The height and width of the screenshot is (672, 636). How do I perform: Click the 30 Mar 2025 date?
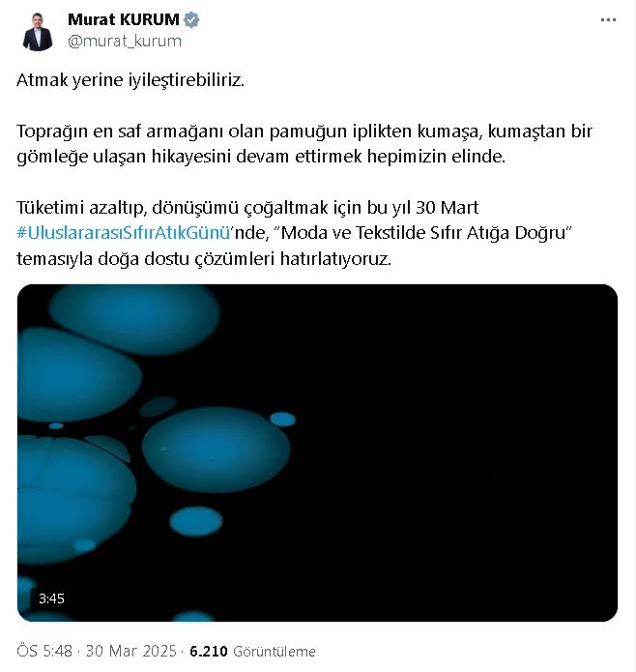[131, 651]
